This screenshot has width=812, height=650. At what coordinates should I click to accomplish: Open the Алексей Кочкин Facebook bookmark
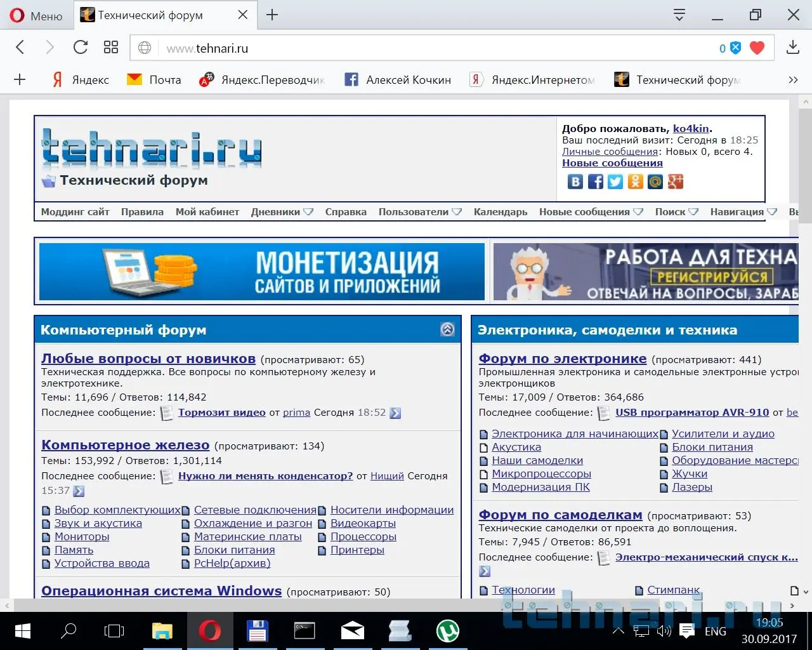[398, 79]
